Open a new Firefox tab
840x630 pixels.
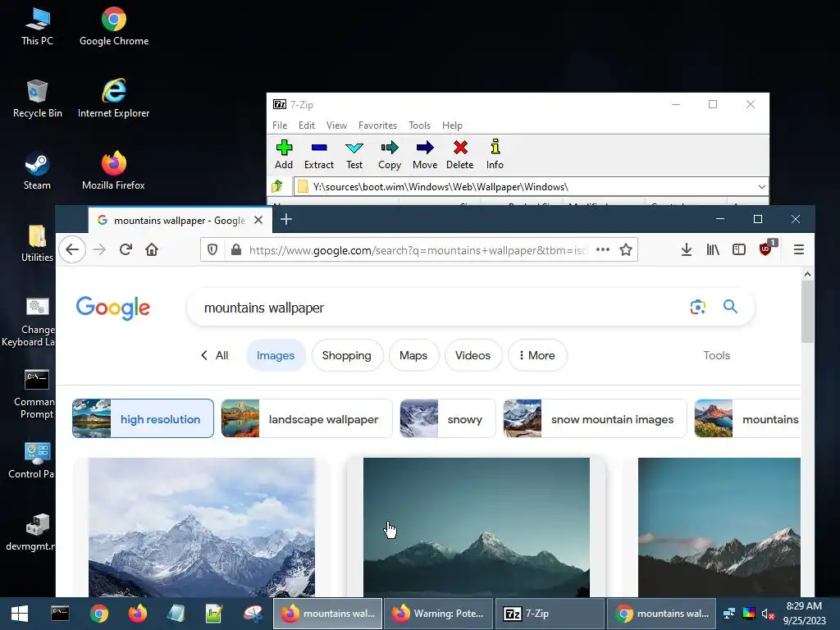click(x=286, y=219)
